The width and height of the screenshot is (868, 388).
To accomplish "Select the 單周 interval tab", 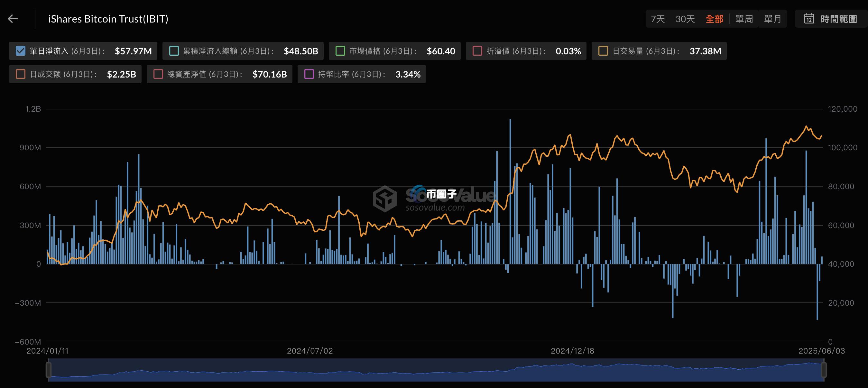I will [744, 19].
